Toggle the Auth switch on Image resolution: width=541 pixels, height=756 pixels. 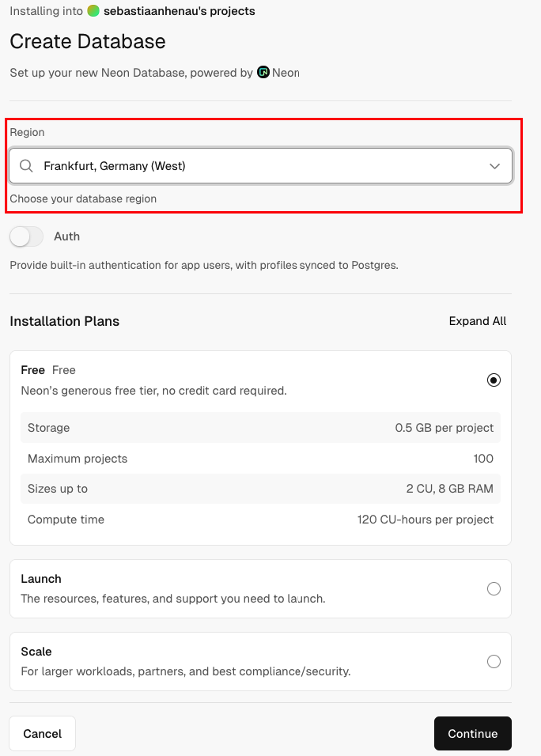(x=26, y=236)
